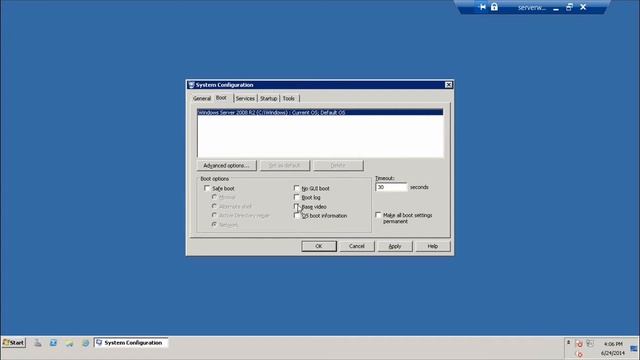Click the Start button

click(x=14, y=342)
